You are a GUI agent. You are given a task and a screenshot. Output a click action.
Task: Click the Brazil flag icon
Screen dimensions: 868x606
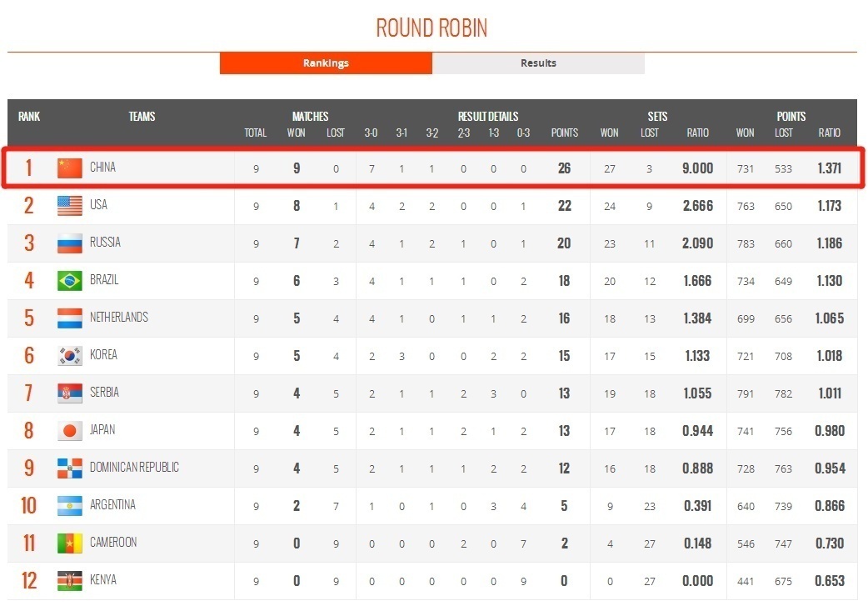(x=70, y=281)
